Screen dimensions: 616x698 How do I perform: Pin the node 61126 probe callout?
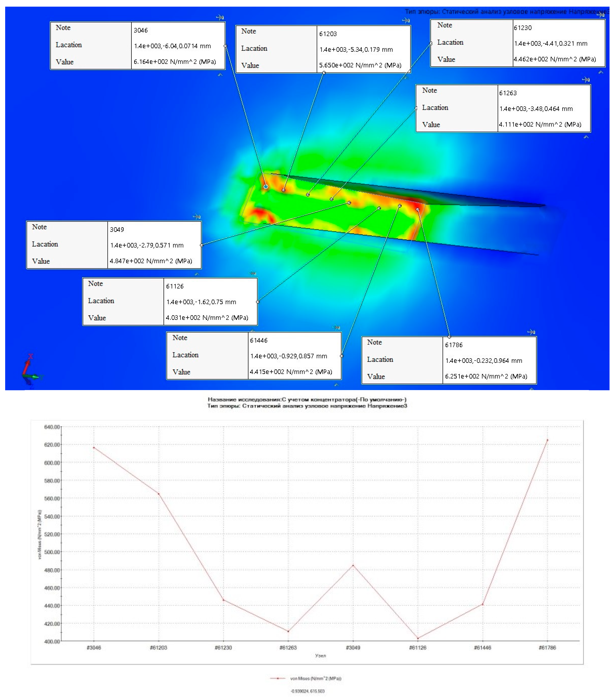(x=253, y=273)
